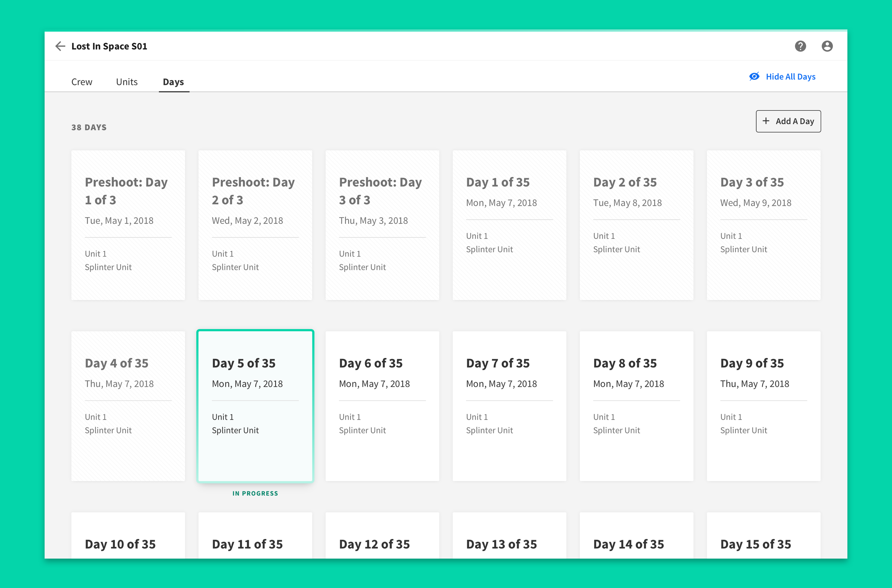Open the Day 4 of 35 card
Viewport: 892px width, 588px height.
pyautogui.click(x=128, y=406)
